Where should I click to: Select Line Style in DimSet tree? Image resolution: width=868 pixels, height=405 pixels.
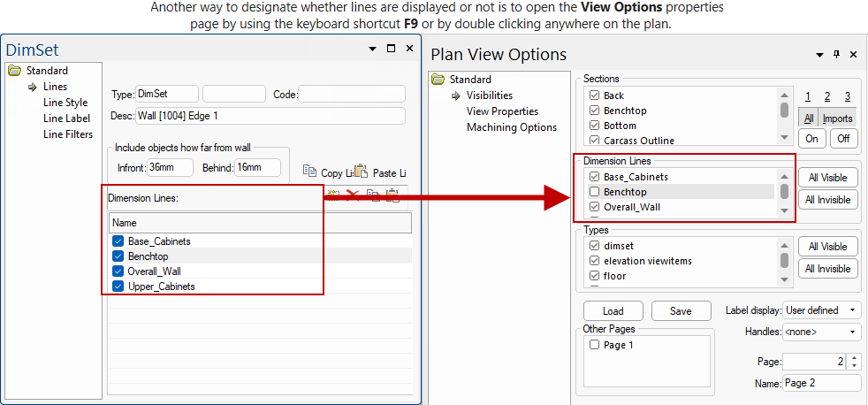pyautogui.click(x=65, y=103)
